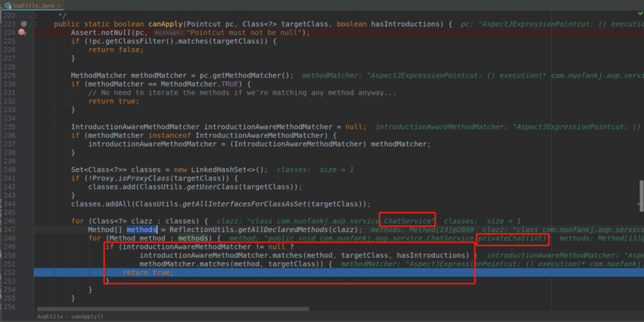
Task: Toggle a breakpoint in the gutter at line 247
Action: pyautogui.click(x=21, y=230)
